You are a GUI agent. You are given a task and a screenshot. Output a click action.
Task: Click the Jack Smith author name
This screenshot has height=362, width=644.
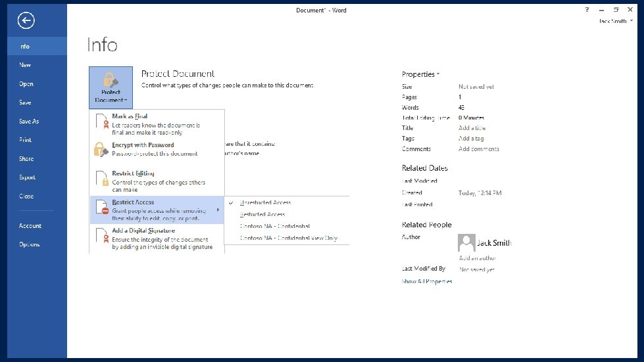click(x=494, y=242)
